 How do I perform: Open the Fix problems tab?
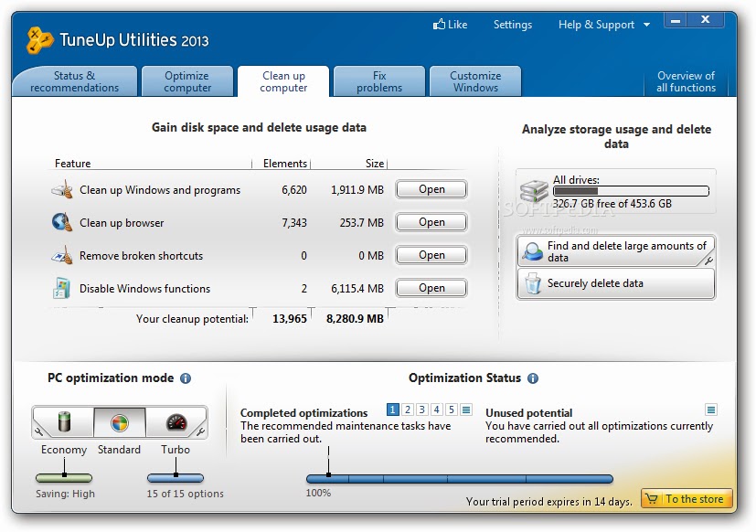[x=379, y=81]
